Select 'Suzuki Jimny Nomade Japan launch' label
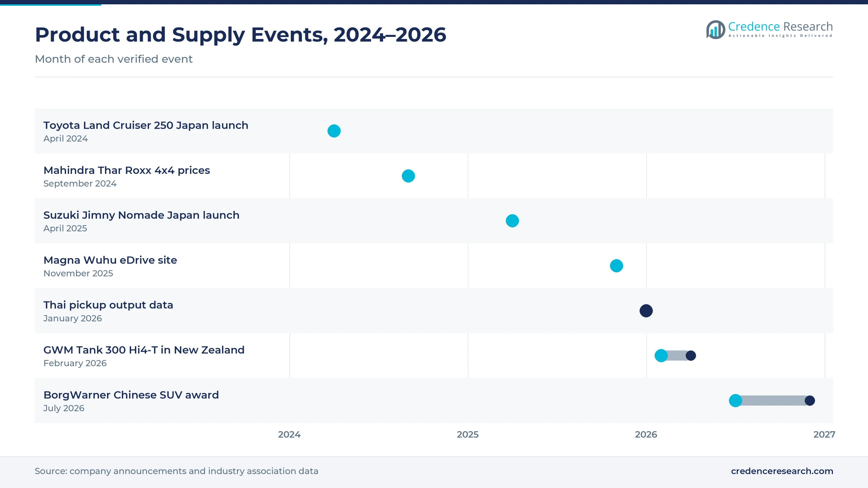Image resolution: width=868 pixels, height=488 pixels. point(141,215)
